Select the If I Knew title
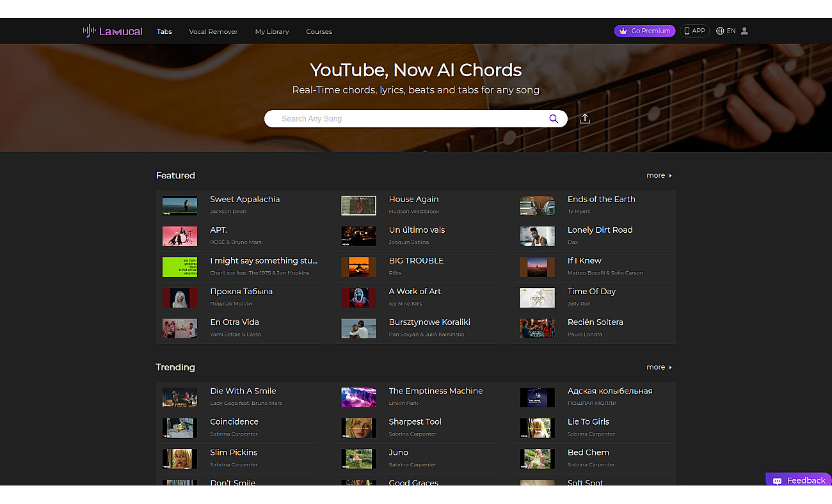Screen dimensions: 832x504 (584, 261)
